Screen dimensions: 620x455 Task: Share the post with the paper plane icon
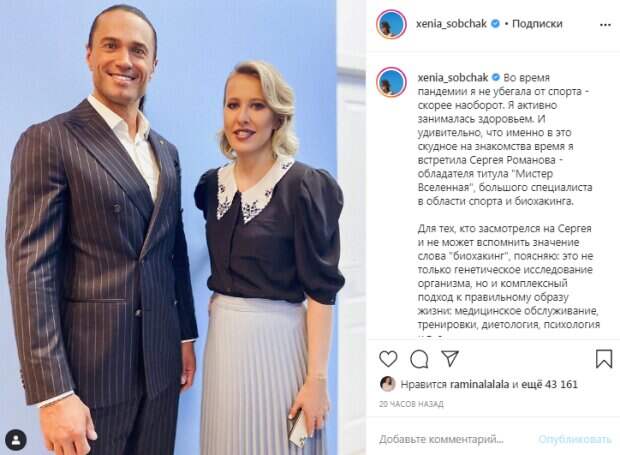[450, 358]
